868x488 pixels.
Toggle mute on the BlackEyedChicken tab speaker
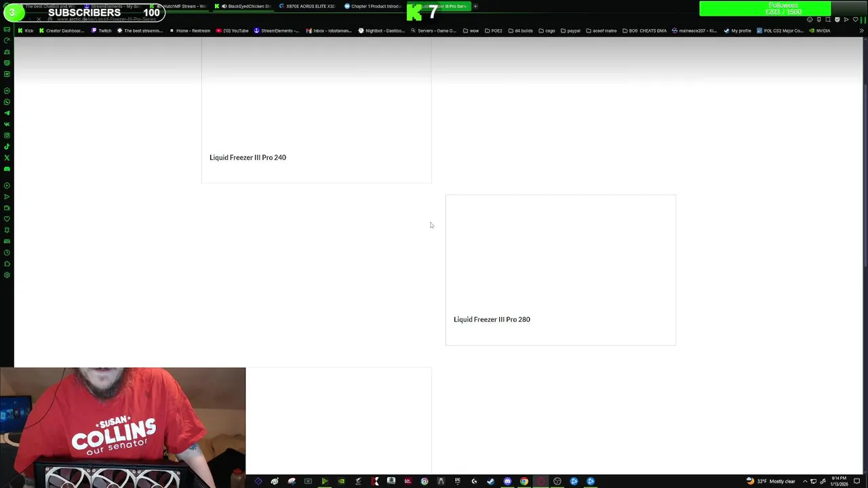(x=224, y=6)
